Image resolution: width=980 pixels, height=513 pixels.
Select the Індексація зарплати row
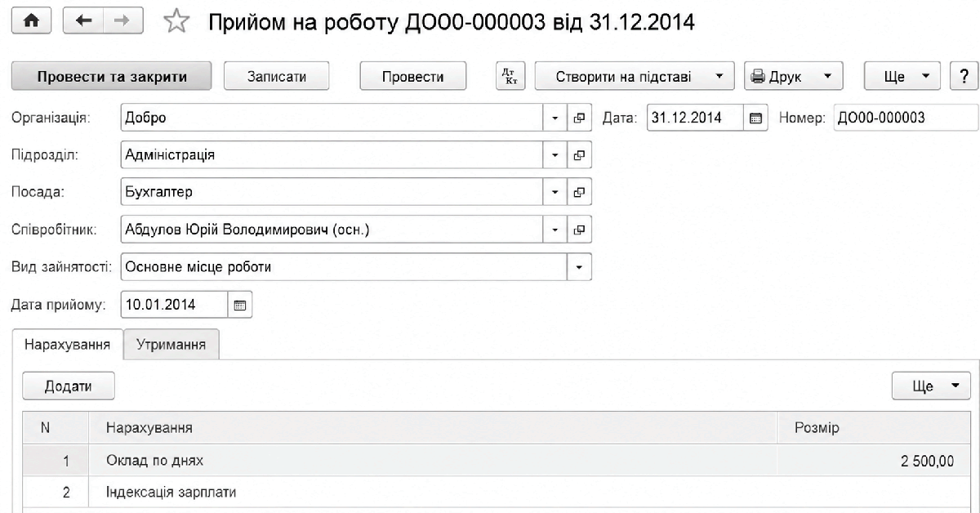[498, 493]
